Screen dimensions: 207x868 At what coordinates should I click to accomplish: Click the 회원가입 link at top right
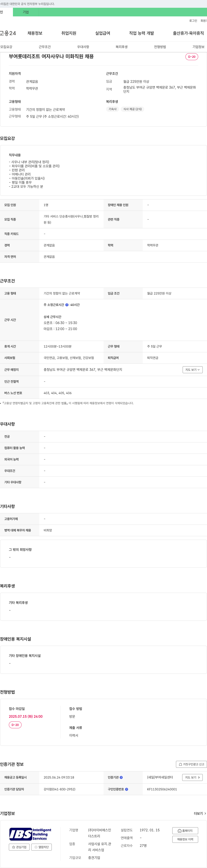click(x=204, y=21)
